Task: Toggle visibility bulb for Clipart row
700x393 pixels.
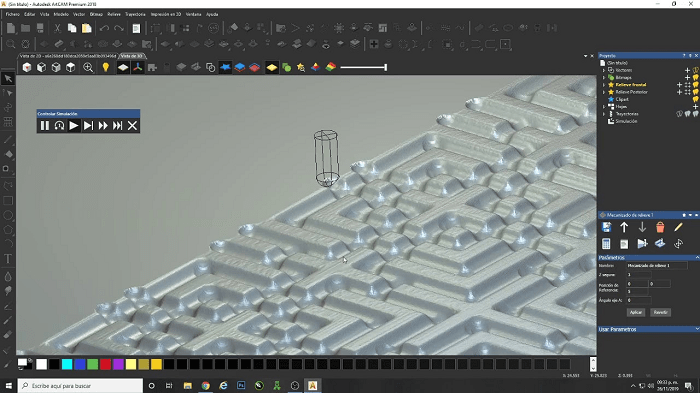Action: click(x=696, y=99)
